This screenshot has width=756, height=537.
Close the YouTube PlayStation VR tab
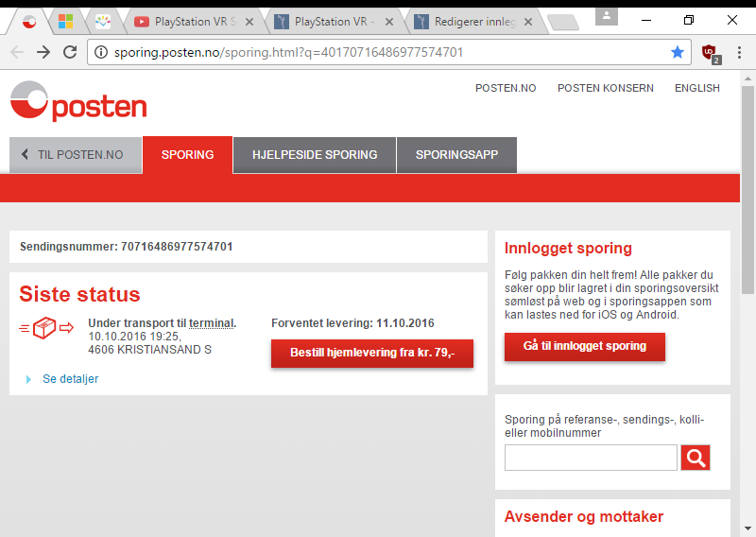pos(249,22)
